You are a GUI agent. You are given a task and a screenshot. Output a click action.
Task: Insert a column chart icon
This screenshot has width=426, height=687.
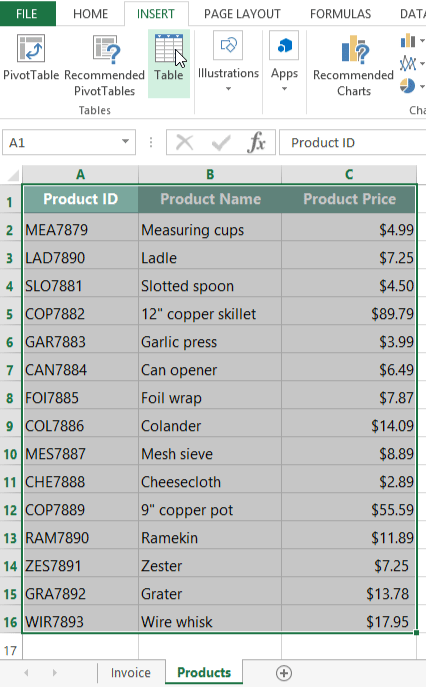pyautogui.click(x=408, y=41)
